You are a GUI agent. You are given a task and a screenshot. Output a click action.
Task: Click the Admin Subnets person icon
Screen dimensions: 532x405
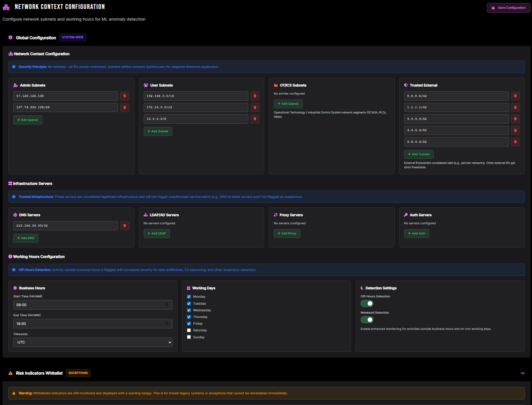15,85
